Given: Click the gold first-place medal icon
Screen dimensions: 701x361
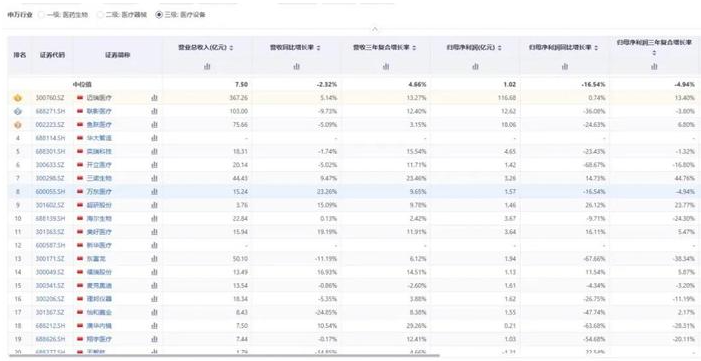Looking at the screenshot, I should click(x=18, y=98).
